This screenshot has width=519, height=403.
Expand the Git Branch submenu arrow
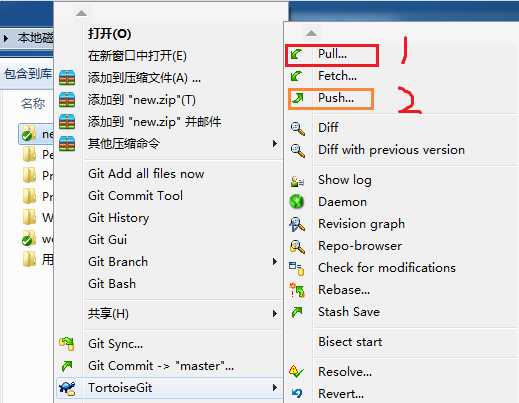coord(275,262)
